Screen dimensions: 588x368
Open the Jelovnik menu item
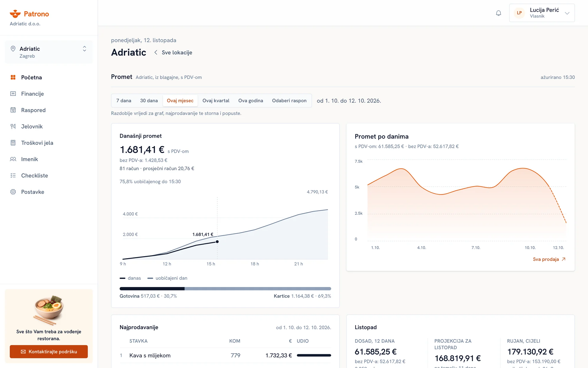tap(49, 126)
